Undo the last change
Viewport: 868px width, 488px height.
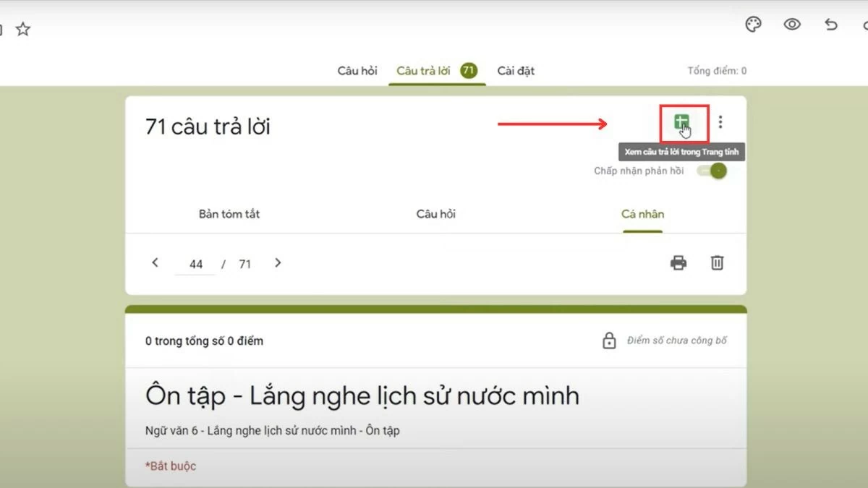click(x=830, y=24)
